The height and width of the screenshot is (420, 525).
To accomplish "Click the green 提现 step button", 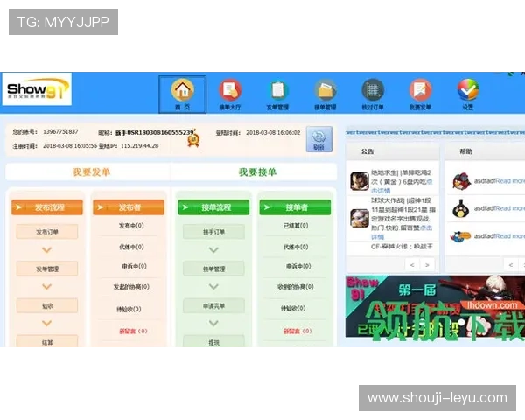I will tap(213, 341).
